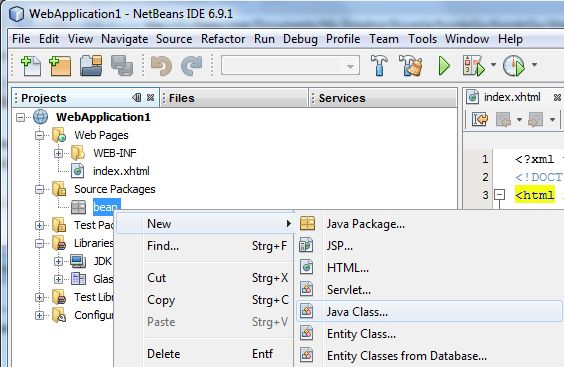
Task: Open the File menu
Action: tap(21, 39)
